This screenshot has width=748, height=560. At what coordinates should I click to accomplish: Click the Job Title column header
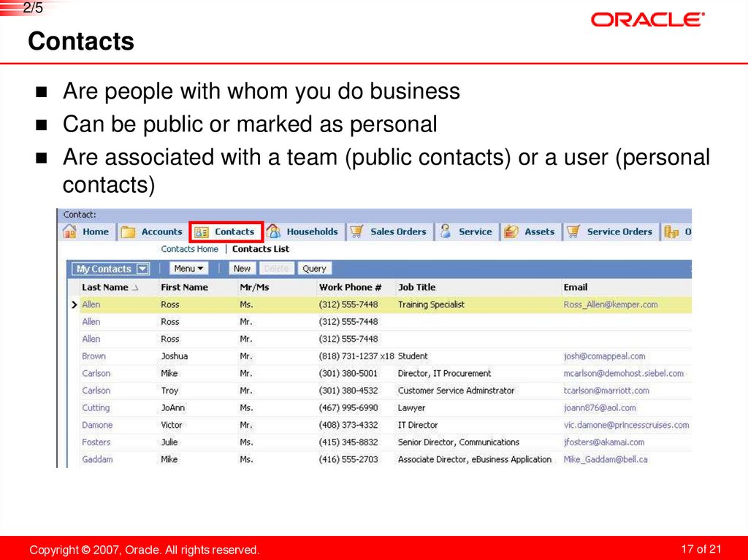tap(416, 287)
